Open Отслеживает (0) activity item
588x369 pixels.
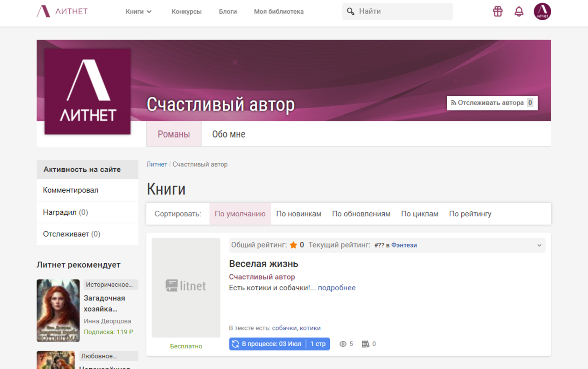click(x=87, y=234)
